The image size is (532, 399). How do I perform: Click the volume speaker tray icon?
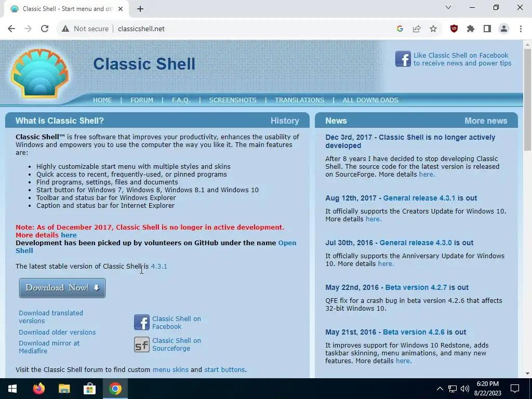click(x=465, y=389)
